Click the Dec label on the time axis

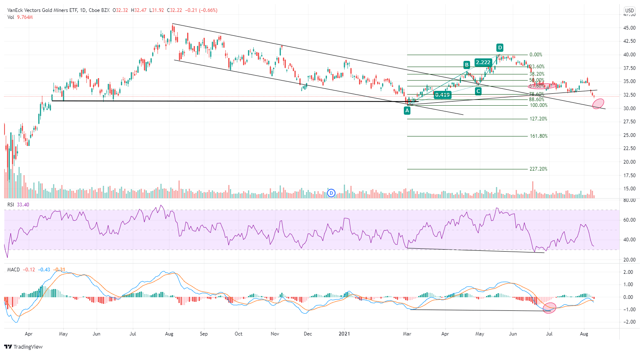click(308, 334)
